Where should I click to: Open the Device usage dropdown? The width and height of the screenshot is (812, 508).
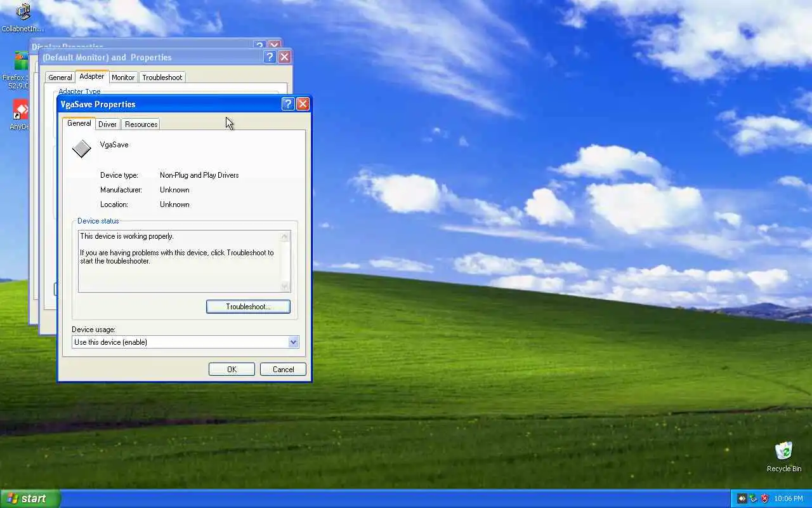pyautogui.click(x=293, y=342)
